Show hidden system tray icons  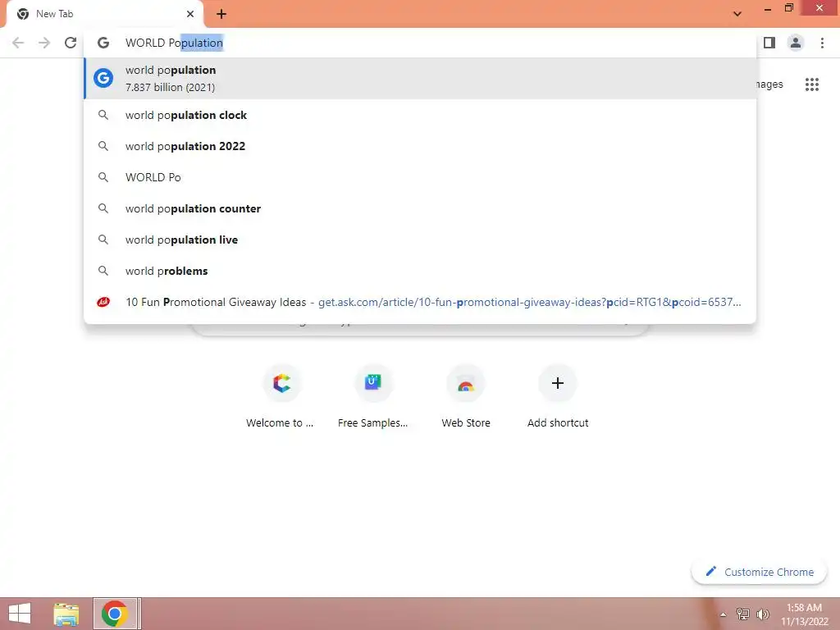pos(724,614)
